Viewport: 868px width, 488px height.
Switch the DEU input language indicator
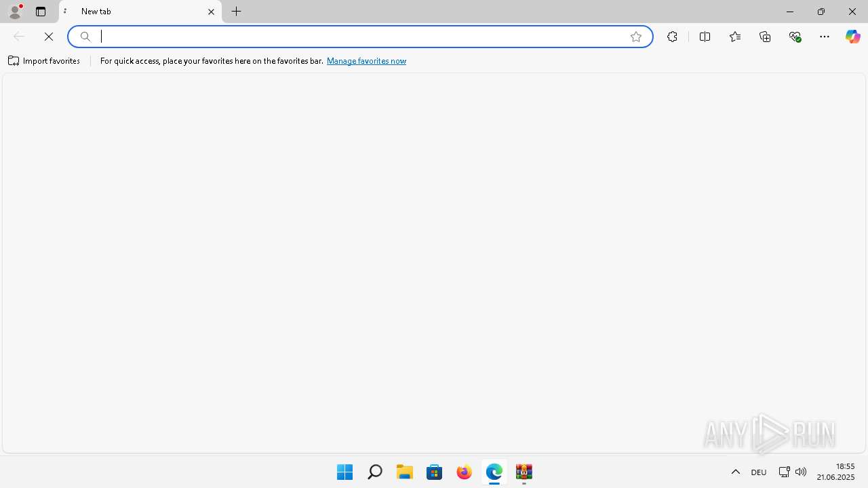coord(759,472)
